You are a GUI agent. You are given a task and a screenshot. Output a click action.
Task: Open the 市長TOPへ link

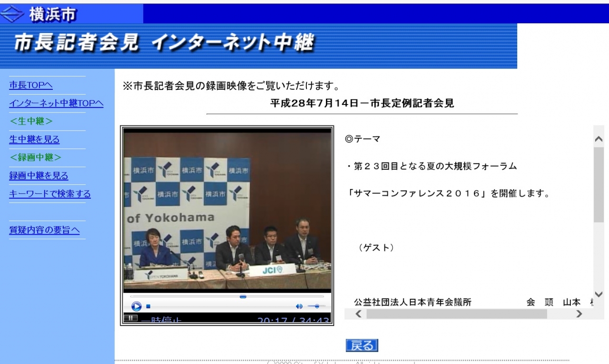(x=31, y=86)
